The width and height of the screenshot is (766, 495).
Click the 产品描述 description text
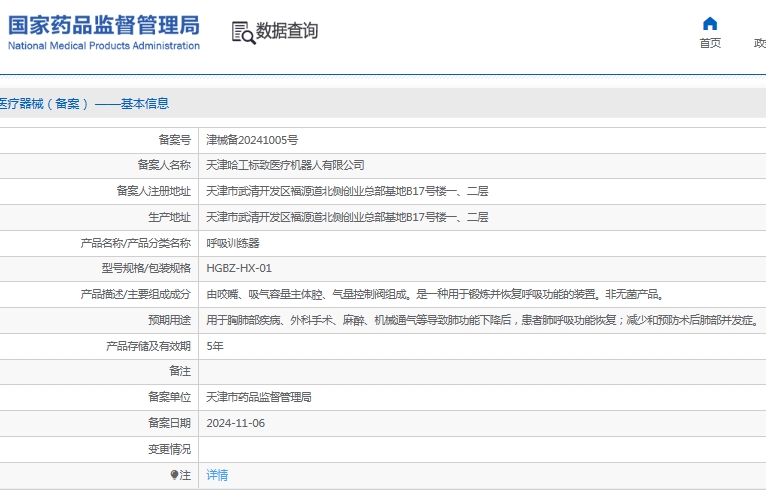435,294
